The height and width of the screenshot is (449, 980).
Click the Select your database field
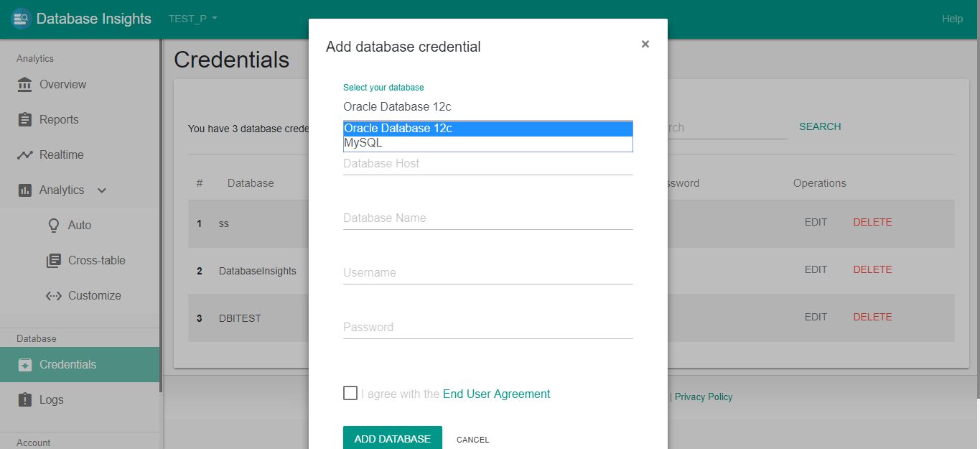[488, 107]
